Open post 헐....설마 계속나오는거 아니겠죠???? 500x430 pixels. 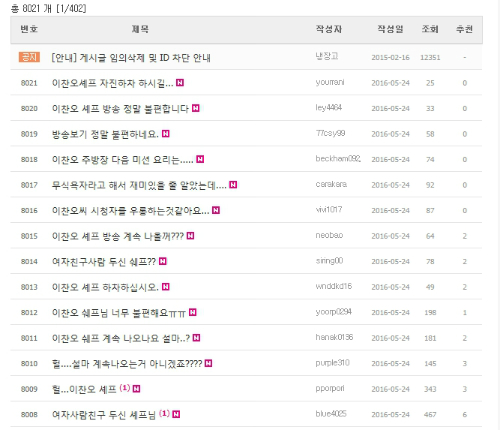(127, 364)
